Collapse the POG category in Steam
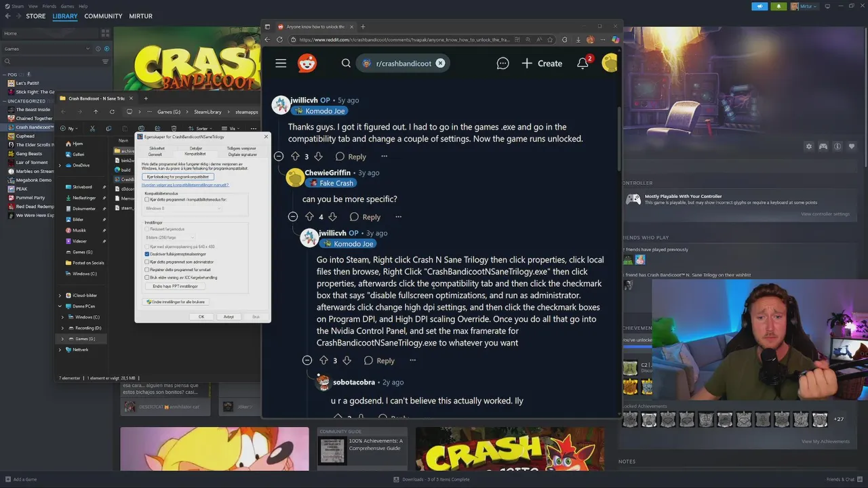 [x=5, y=75]
